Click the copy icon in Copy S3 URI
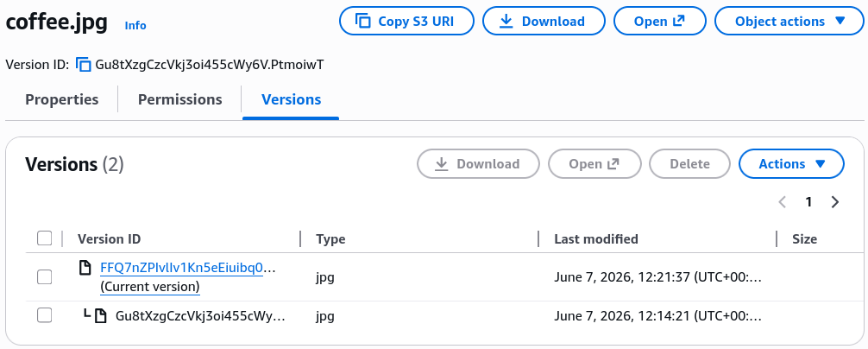 [x=362, y=21]
